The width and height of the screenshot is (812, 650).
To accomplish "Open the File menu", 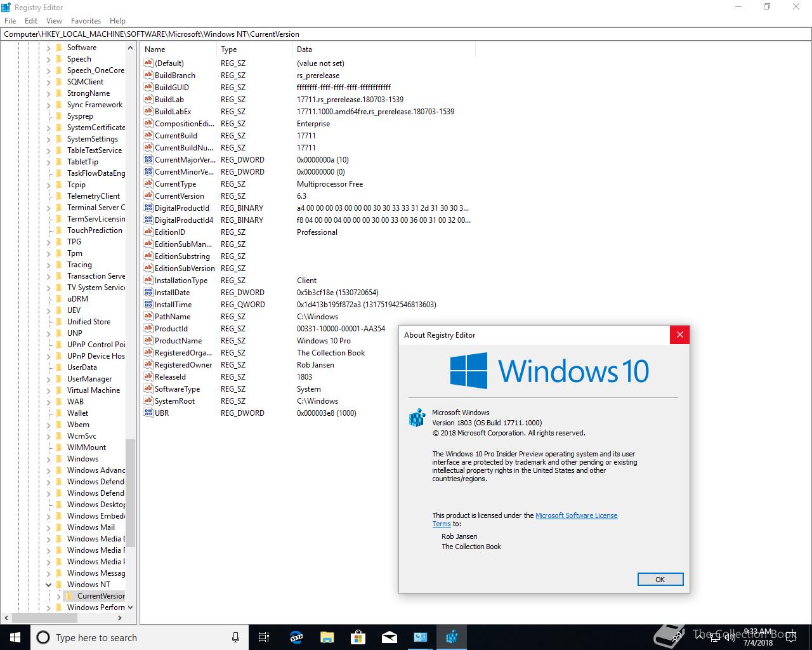I will 10,21.
